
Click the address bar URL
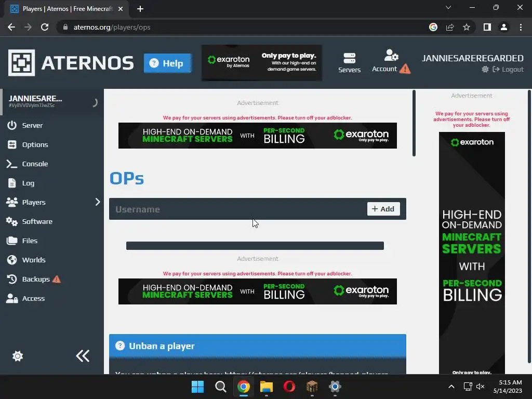[112, 27]
